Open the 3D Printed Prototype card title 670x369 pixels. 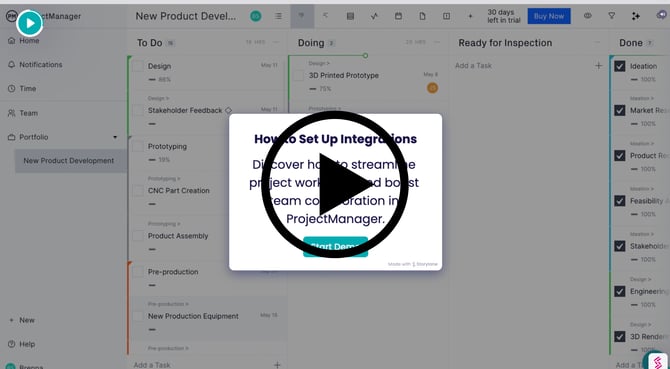click(344, 76)
